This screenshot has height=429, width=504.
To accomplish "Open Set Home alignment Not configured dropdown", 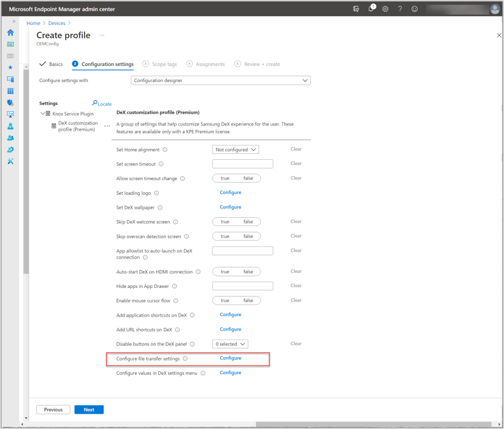I will (235, 150).
